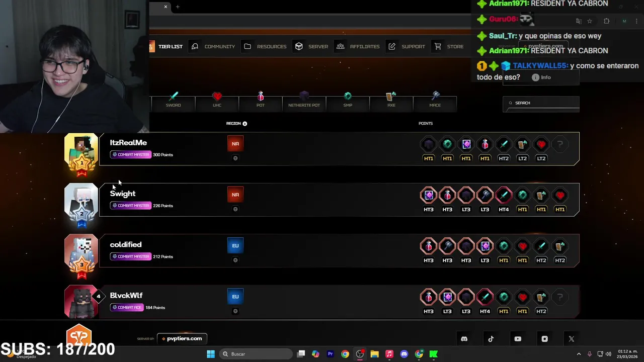Click ItzRealMe's unranked question mark icon
644x362 pixels.
[560, 145]
